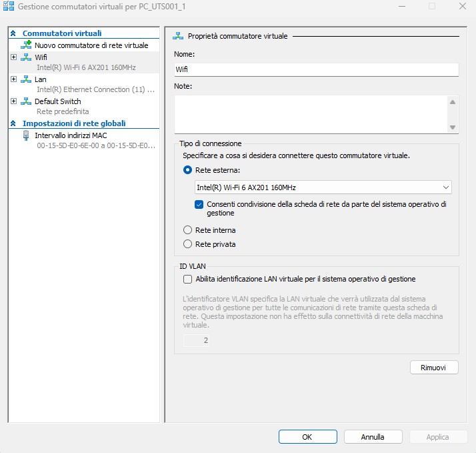The height and width of the screenshot is (453, 476).
Task: Select the Rete privata radio option
Action: [187, 244]
